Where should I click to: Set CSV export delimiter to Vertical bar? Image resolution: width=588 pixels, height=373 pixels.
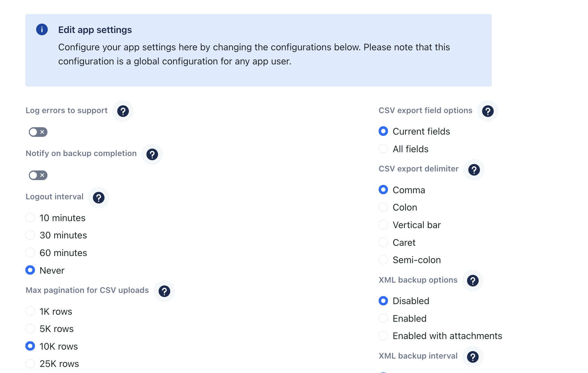[383, 225]
